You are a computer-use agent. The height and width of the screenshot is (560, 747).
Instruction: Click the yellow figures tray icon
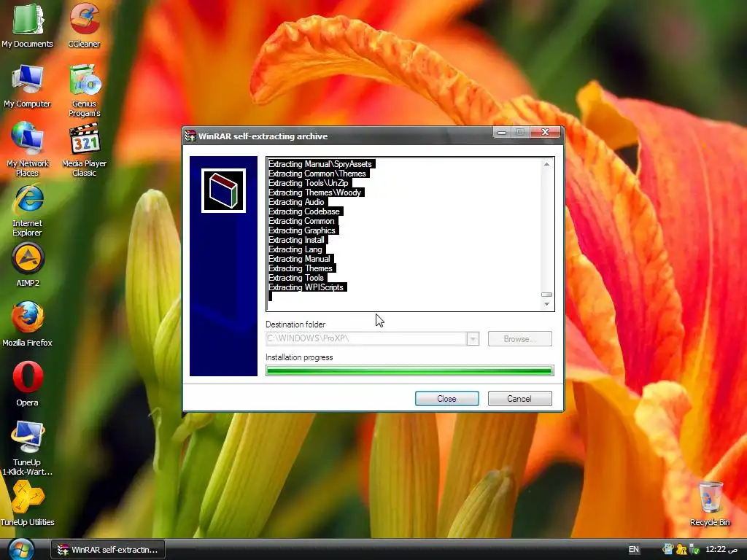(x=681, y=550)
